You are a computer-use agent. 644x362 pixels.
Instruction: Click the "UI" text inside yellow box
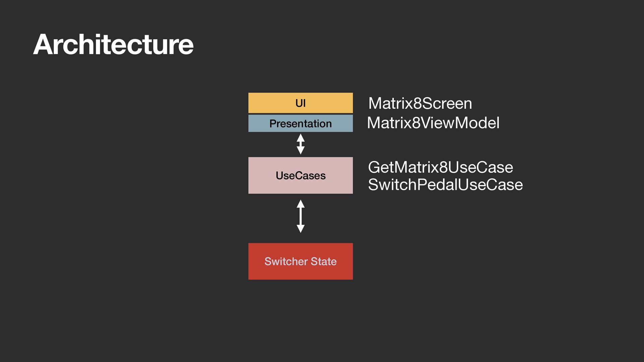pyautogui.click(x=301, y=103)
